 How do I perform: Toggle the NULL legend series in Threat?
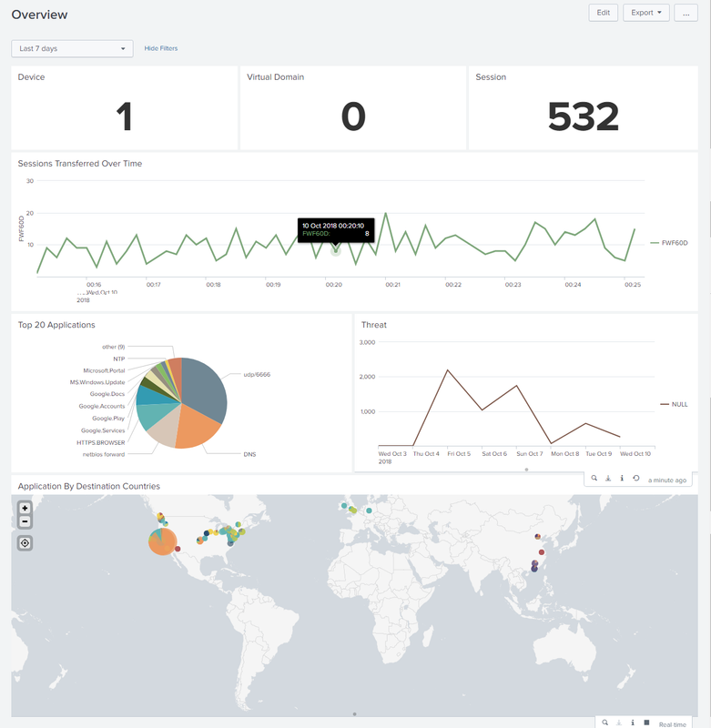675,404
